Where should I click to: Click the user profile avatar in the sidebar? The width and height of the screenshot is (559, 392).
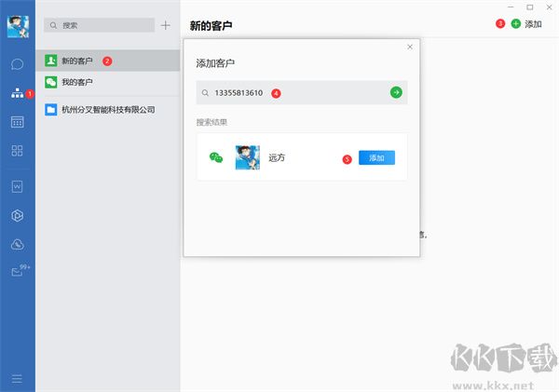click(18, 27)
